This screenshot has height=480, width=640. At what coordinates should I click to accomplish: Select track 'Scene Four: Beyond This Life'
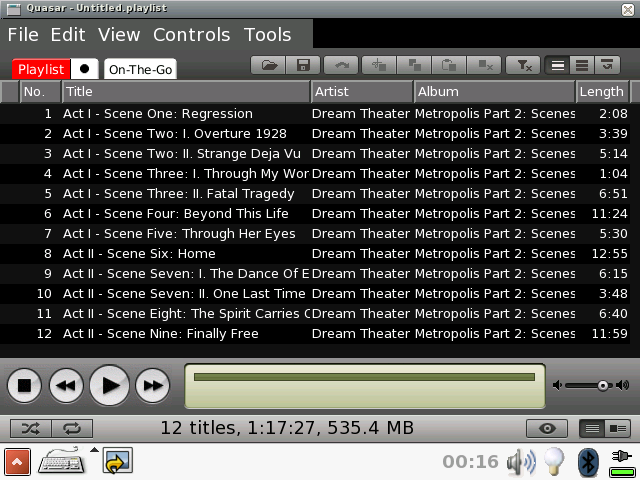coord(315,213)
